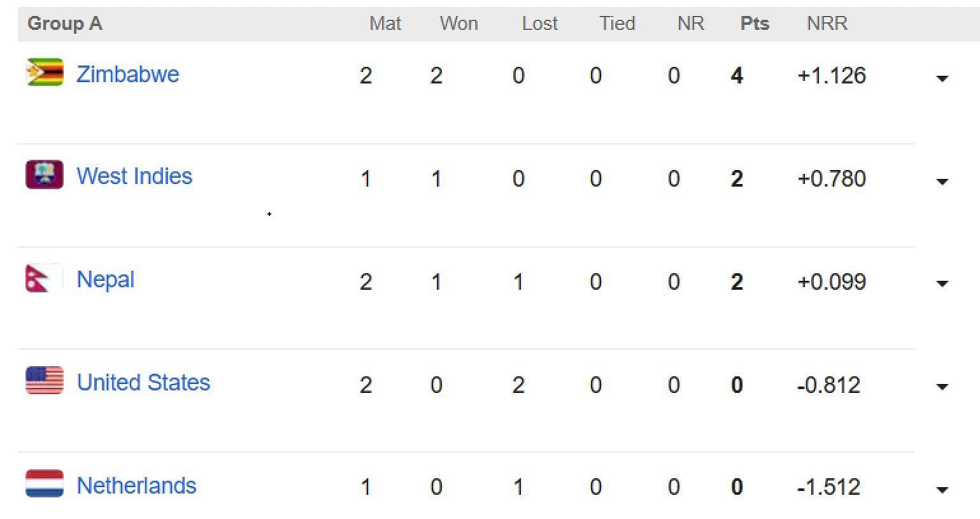
Task: Open the United States team link
Action: click(x=143, y=383)
